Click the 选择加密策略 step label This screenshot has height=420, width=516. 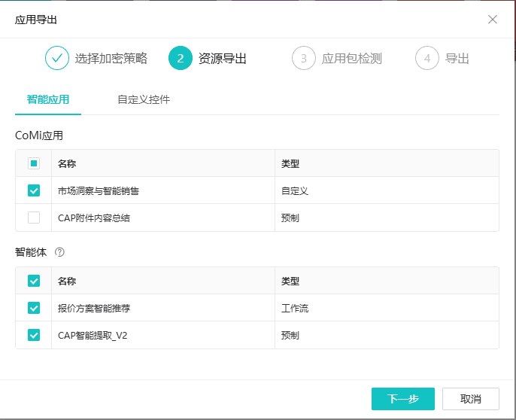click(111, 58)
